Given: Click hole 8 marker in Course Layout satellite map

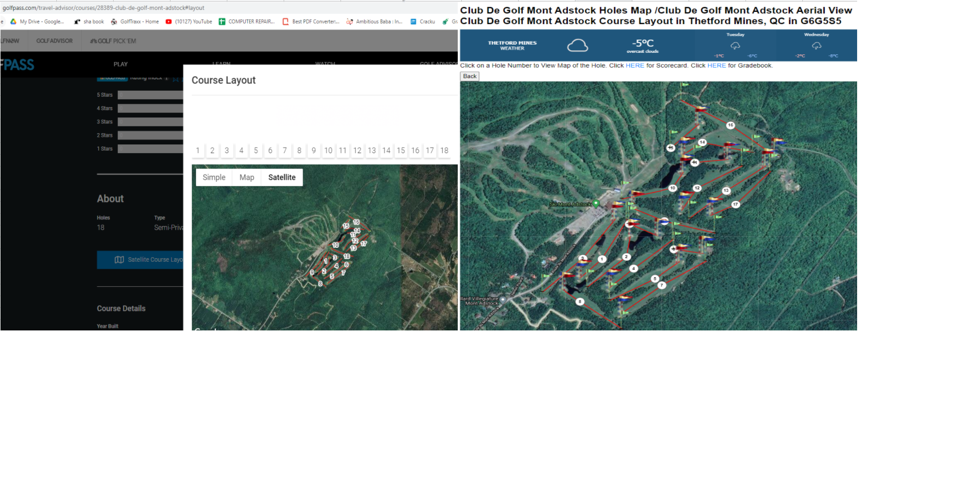Looking at the screenshot, I should pyautogui.click(x=321, y=284).
